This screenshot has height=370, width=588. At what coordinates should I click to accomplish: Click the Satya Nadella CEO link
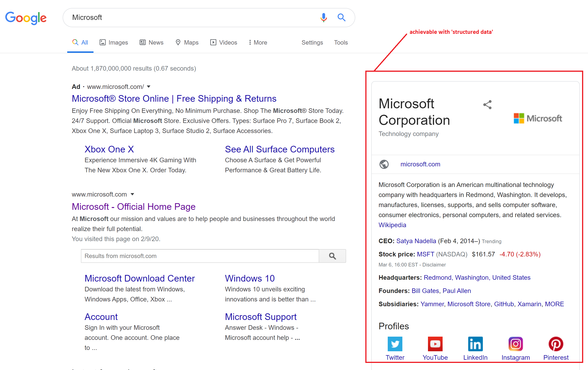tap(416, 241)
